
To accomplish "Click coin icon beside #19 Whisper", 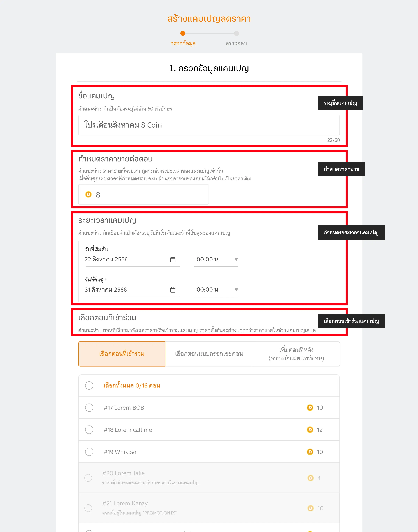I will click(310, 452).
